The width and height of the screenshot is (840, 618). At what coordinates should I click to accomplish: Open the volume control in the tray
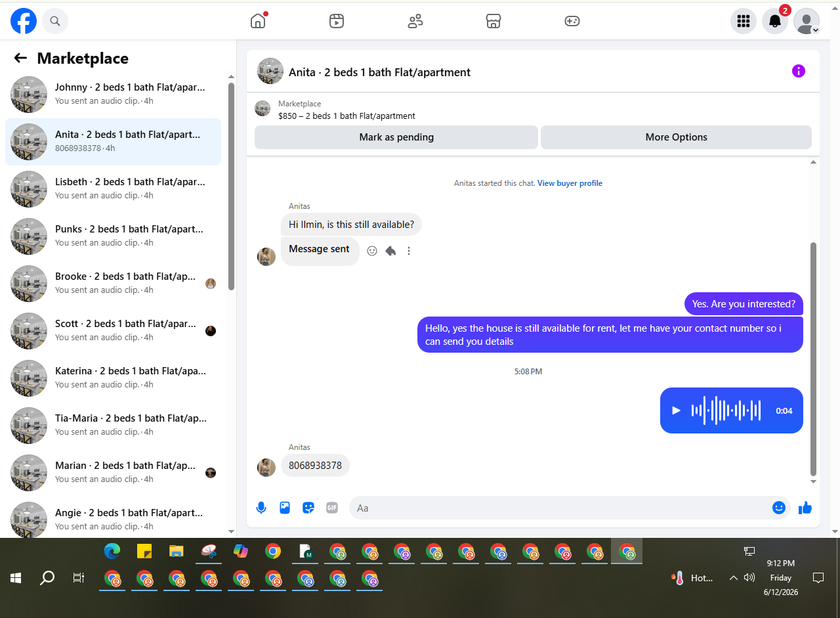point(749,578)
